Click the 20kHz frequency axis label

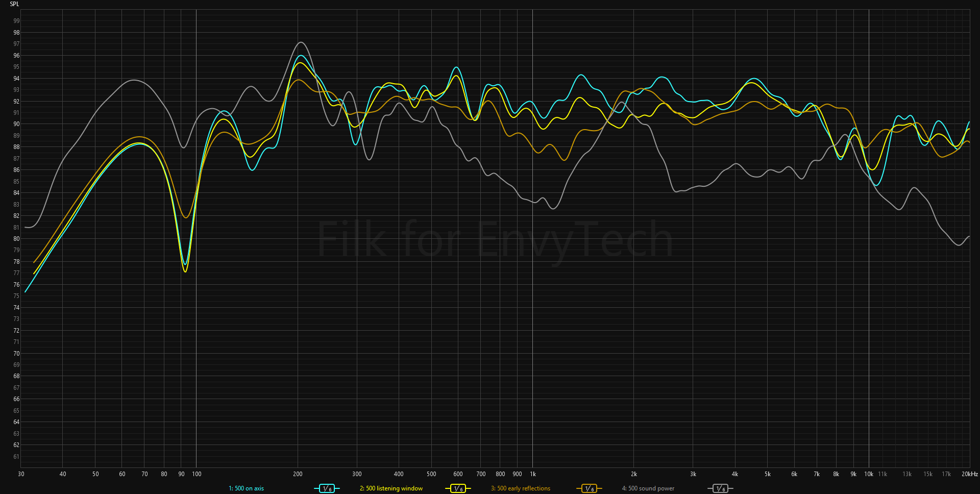969,474
